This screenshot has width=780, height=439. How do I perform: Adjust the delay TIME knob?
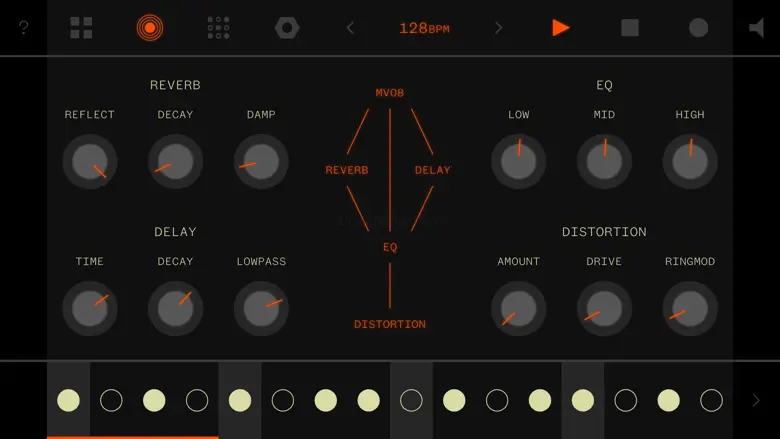click(x=90, y=308)
